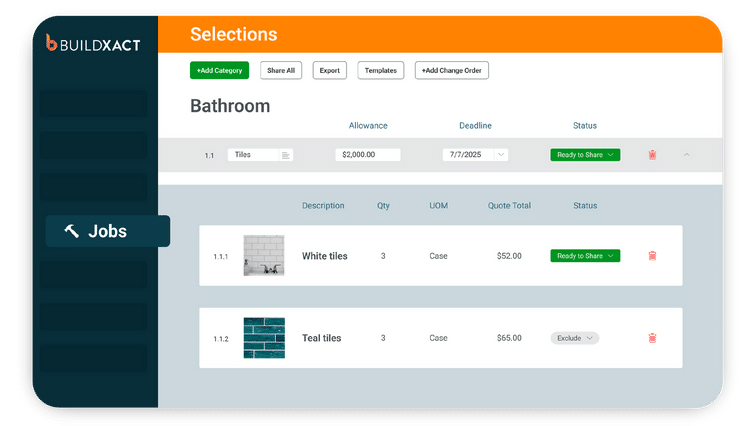The width and height of the screenshot is (752, 426).
Task: Open the Jobs sidebar menu item
Action: (x=108, y=231)
